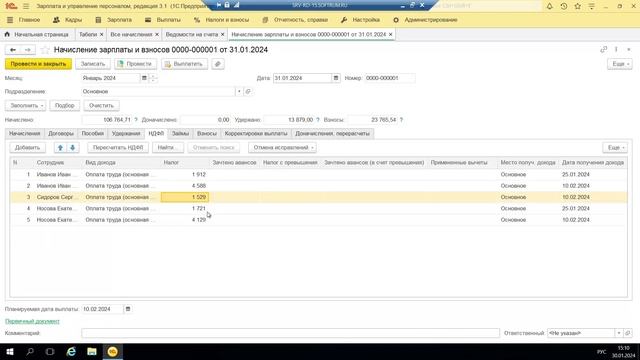Viewport: 640px width, 360px height.
Task: Open the Начальная страница home tab
Action: pyautogui.click(x=37, y=35)
